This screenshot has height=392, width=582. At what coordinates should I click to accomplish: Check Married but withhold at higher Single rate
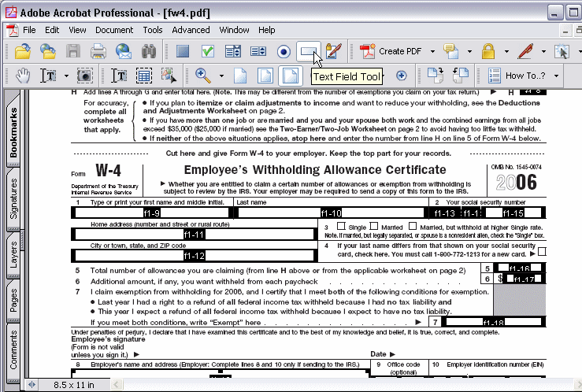tap(413, 226)
